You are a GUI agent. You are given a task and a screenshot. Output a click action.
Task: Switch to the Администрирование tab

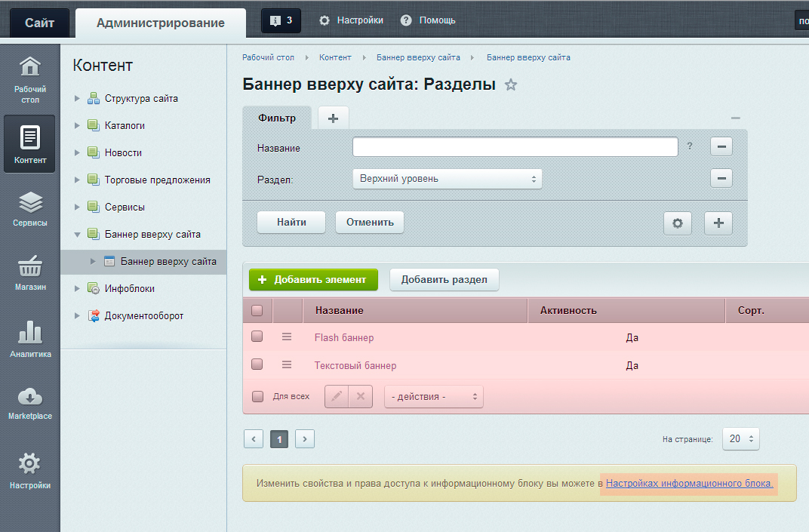click(x=161, y=23)
